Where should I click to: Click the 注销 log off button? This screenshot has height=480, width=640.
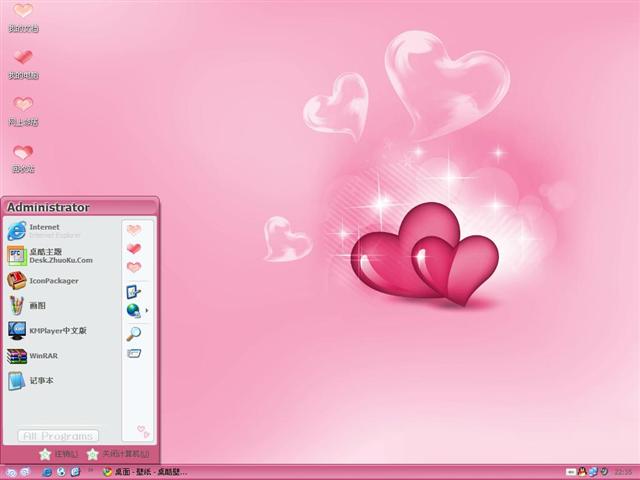pyautogui.click(x=58, y=454)
